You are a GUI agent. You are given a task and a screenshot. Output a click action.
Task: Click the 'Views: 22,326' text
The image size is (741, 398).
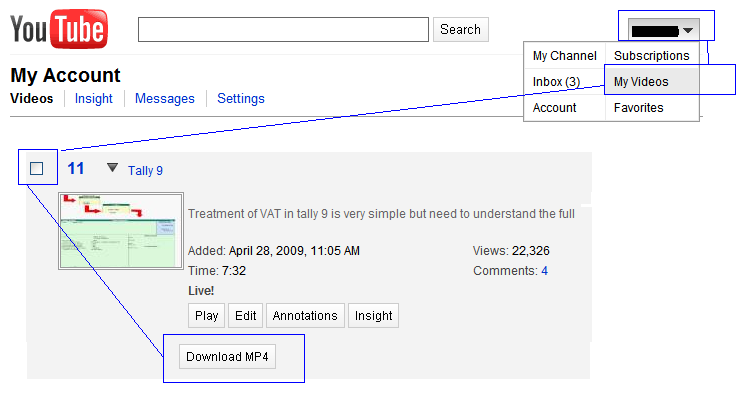(x=511, y=251)
